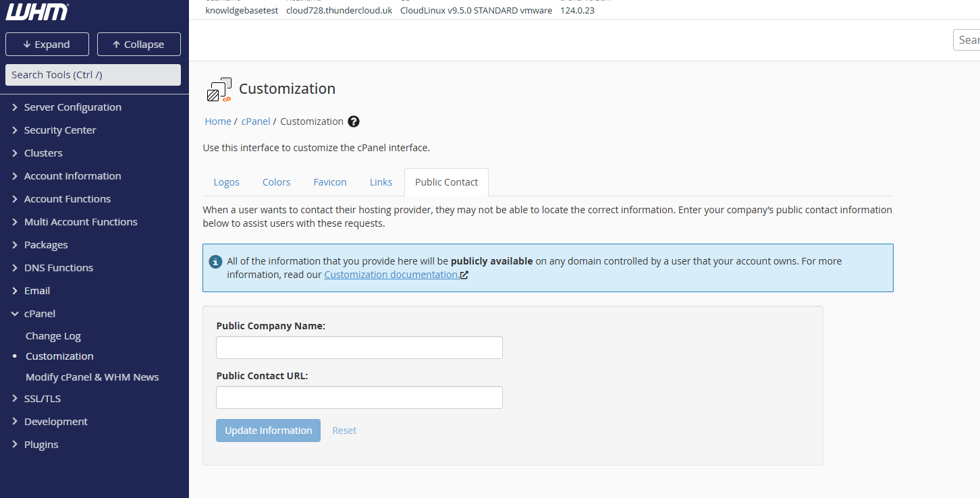Open help question mark beside Customization breadcrumb
This screenshot has width=980, height=498.
[x=354, y=121]
